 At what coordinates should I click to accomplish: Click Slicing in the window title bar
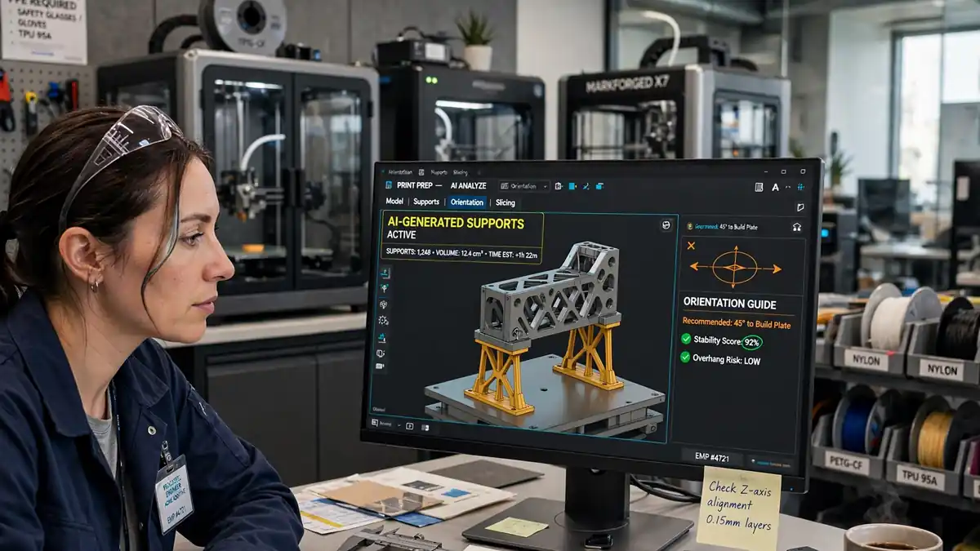[x=461, y=172]
